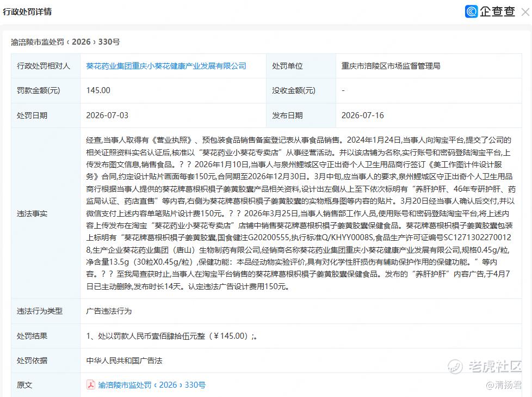Open the original document link 渝涪陵市监处罚〔2026〕330号

tap(152, 385)
